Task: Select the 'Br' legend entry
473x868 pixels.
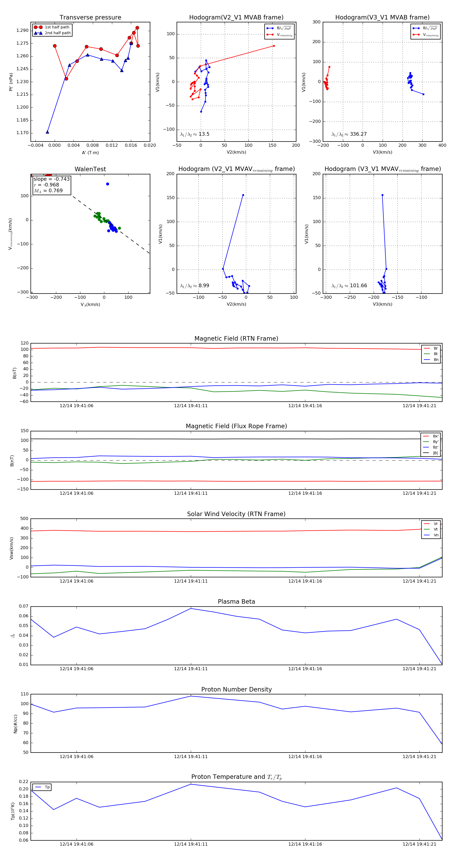Action: (431, 349)
